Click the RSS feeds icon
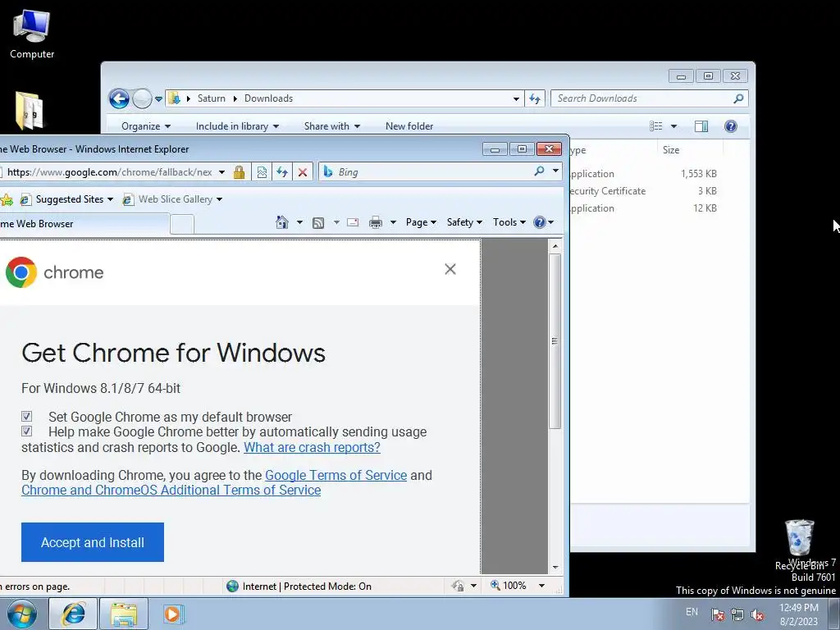Image resolution: width=840 pixels, height=630 pixels. click(x=318, y=223)
